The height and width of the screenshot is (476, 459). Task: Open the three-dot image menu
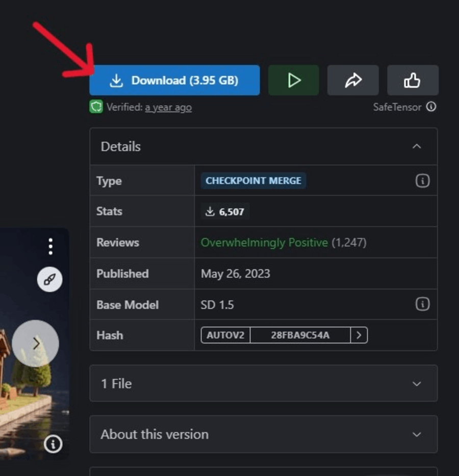point(50,246)
